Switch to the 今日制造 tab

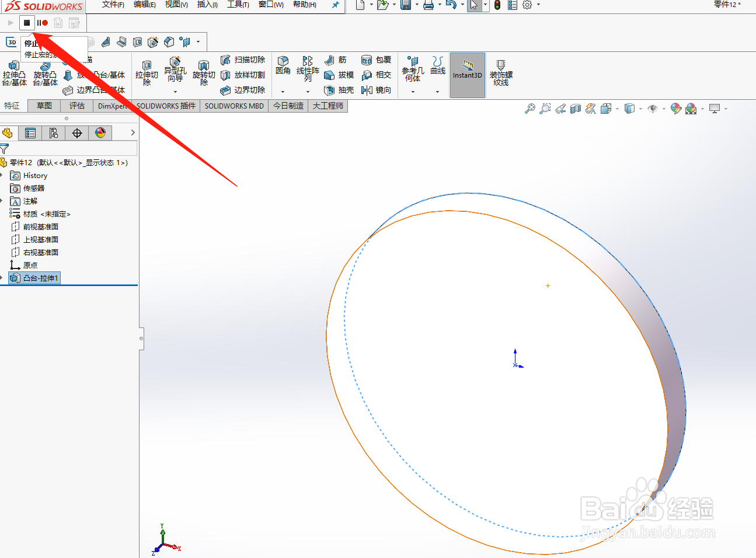pos(288,106)
